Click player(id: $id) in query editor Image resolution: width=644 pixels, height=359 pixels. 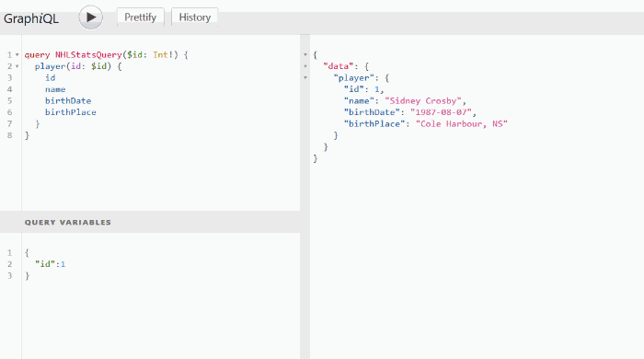[73, 66]
